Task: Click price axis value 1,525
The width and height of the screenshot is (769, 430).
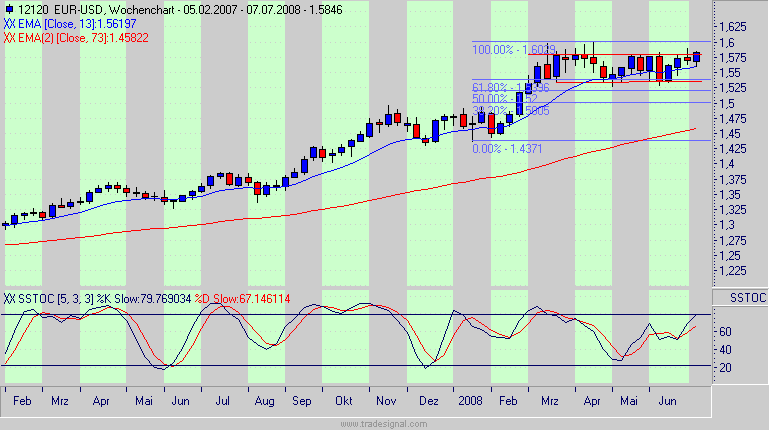Action: [x=733, y=88]
